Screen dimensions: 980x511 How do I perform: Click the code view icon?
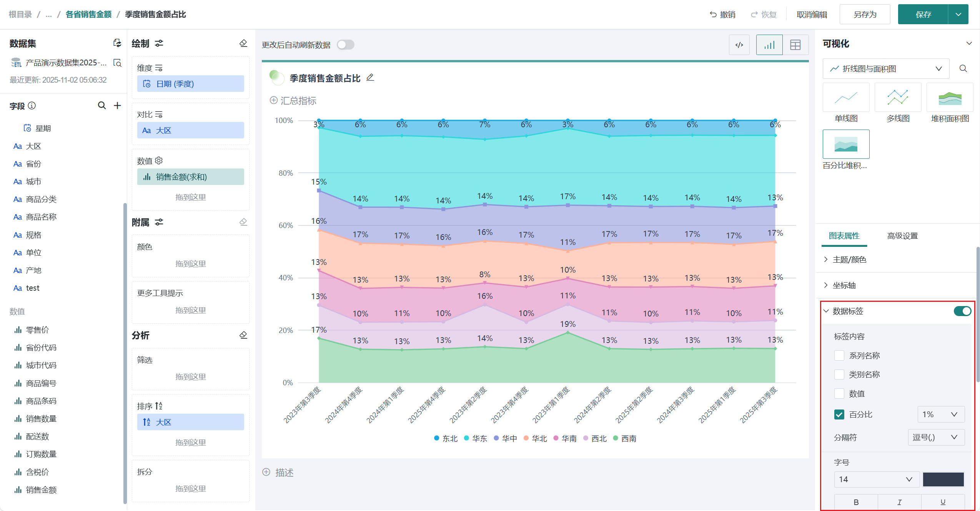coord(739,45)
